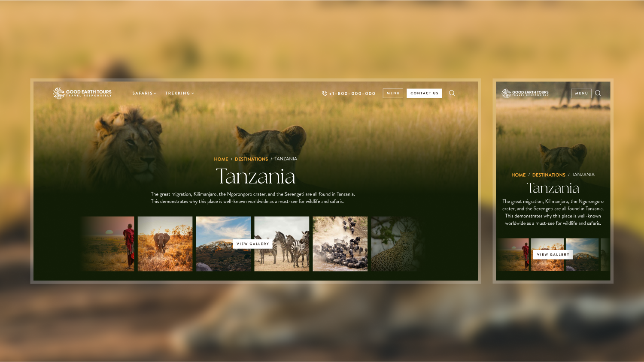This screenshot has width=644, height=362.
Task: Click the phone icon beside +1-800-000-000
Action: point(324,93)
